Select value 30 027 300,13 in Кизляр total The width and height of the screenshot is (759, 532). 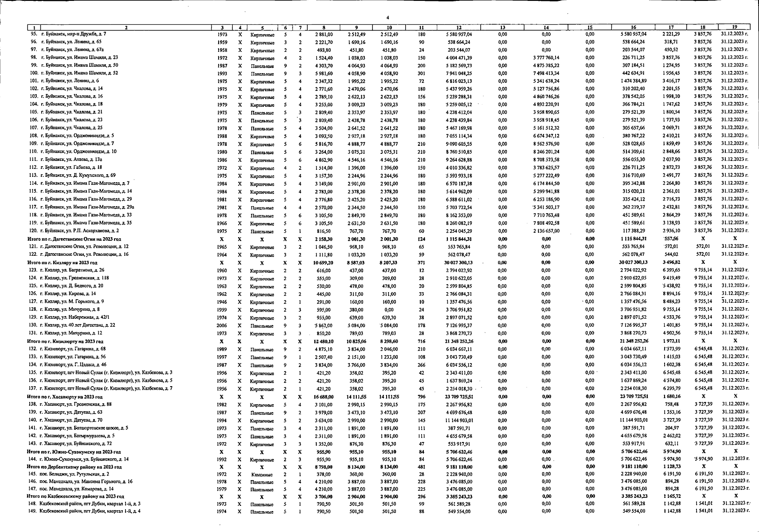click(458, 262)
